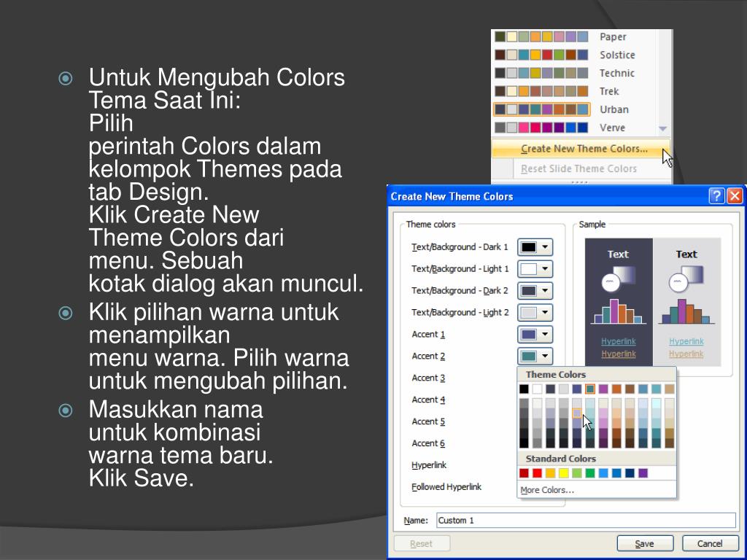Pick purple swatch in Standard Colors
The image size is (747, 560).
point(643,472)
